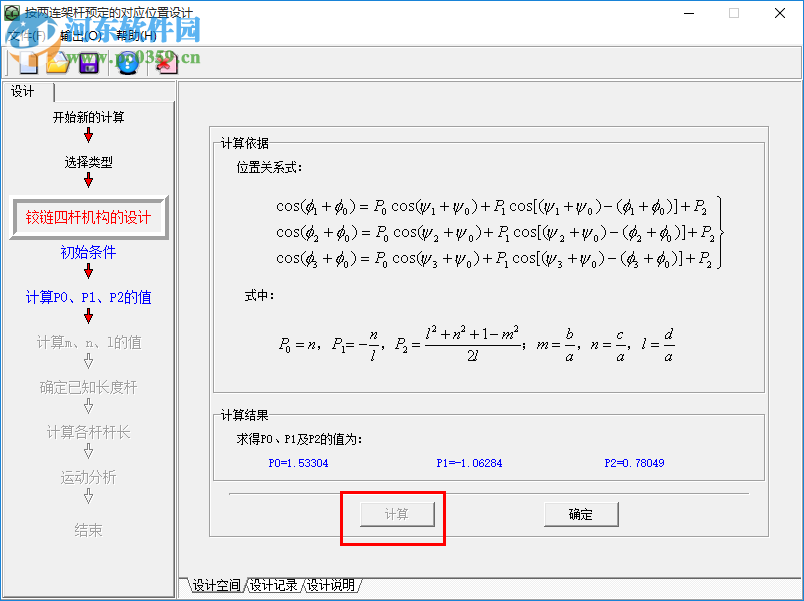Click the red arrow below 初始条件
804x601 pixels.
point(88,271)
